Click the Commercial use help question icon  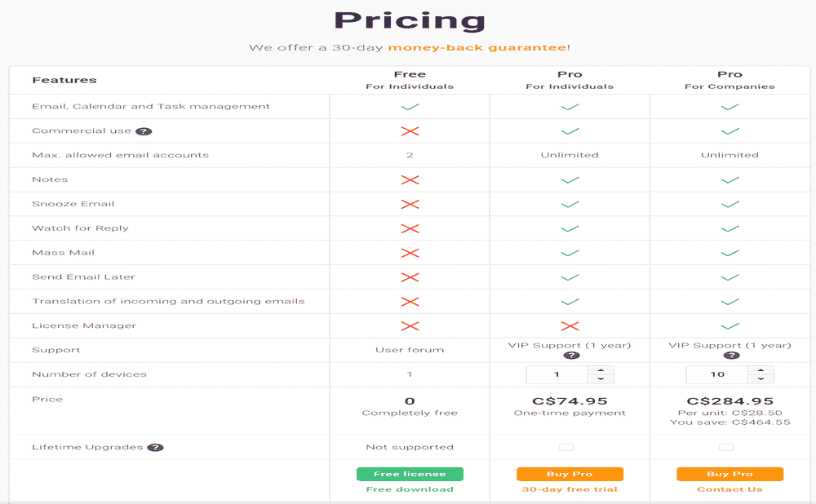(142, 131)
